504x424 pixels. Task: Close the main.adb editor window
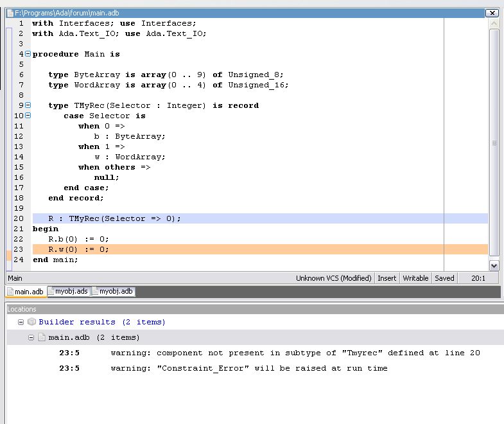(x=492, y=13)
